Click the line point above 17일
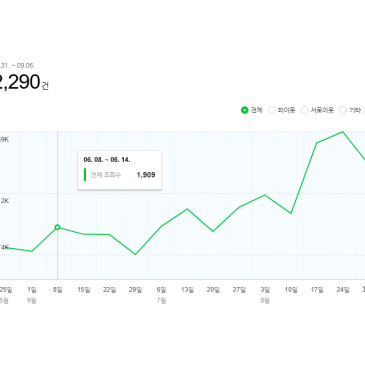Screen dimensions: 365x365 317,143
